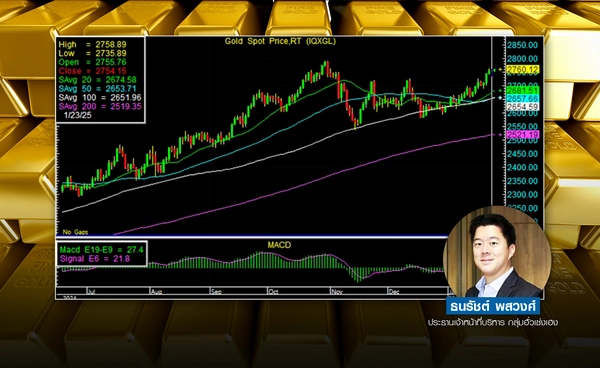Select the SAvg 20 legend entry
Screen dimensions: 600x368
pyautogui.click(x=98, y=80)
